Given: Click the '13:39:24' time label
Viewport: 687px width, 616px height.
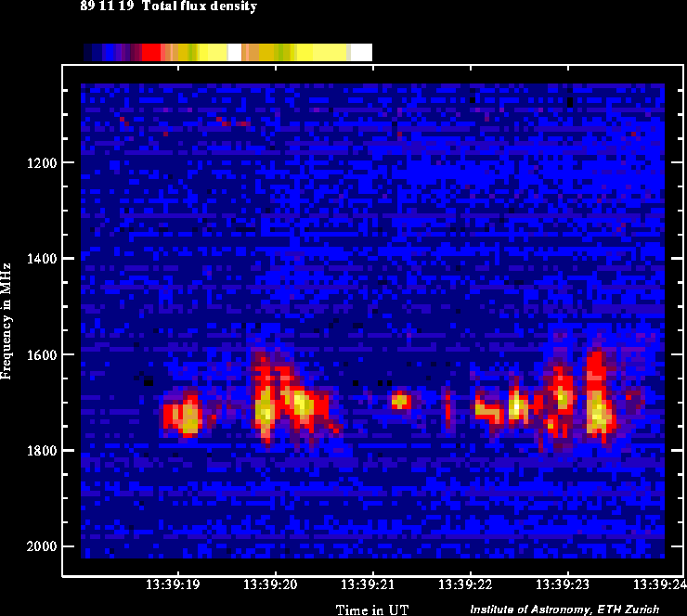Looking at the screenshot, I should [660, 584].
